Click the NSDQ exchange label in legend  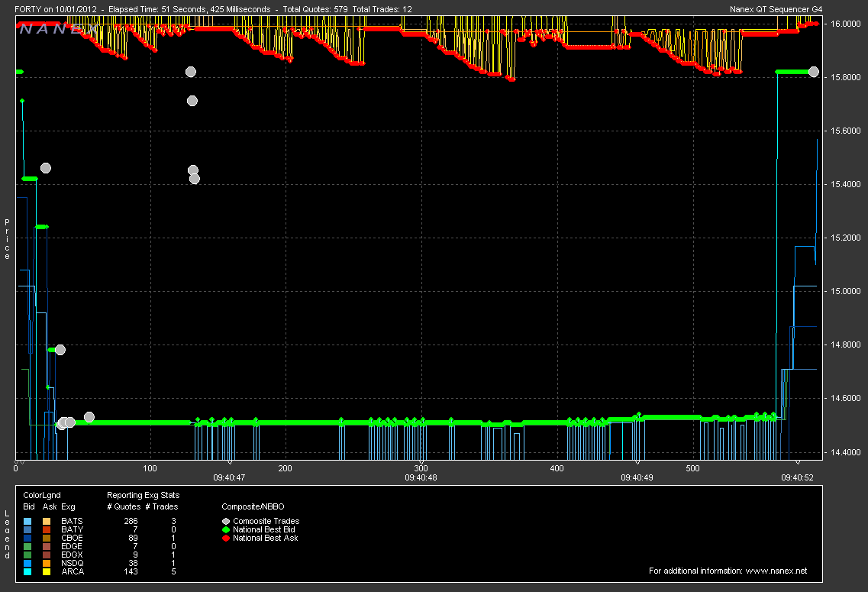[73, 563]
